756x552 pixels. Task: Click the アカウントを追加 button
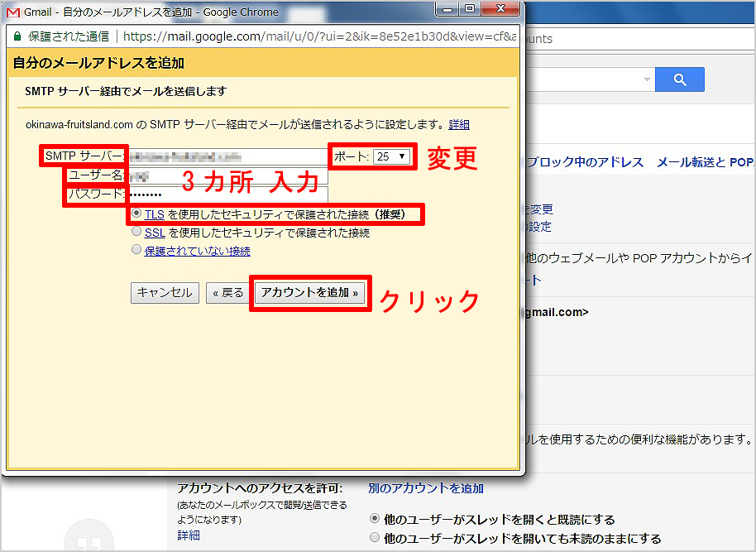pyautogui.click(x=309, y=293)
